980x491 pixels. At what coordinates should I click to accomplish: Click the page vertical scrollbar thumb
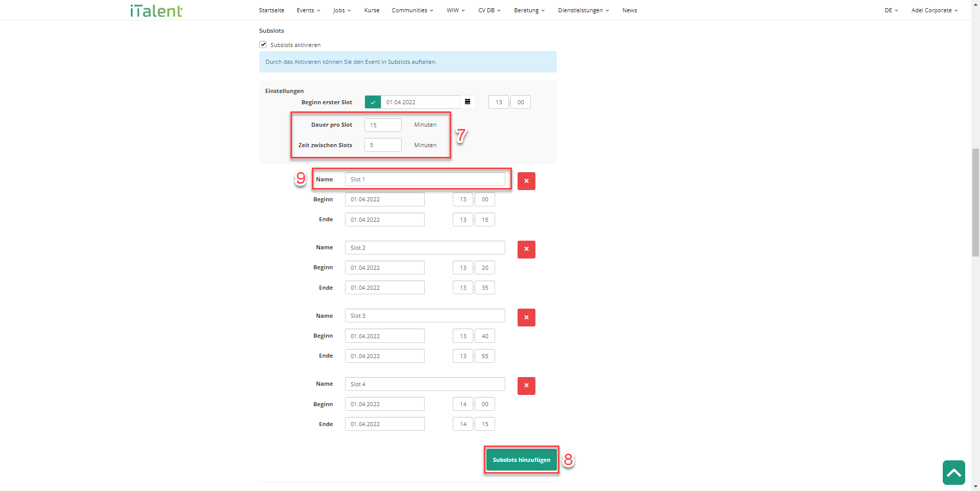[x=975, y=202]
